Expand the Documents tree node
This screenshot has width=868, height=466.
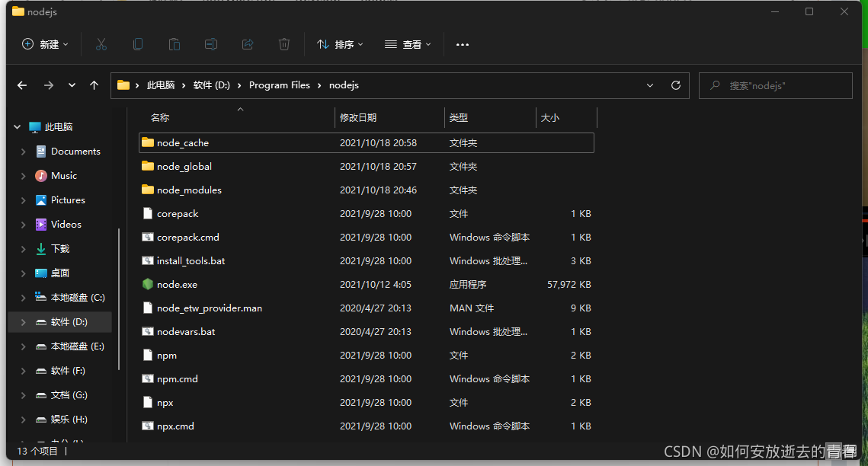coord(24,152)
